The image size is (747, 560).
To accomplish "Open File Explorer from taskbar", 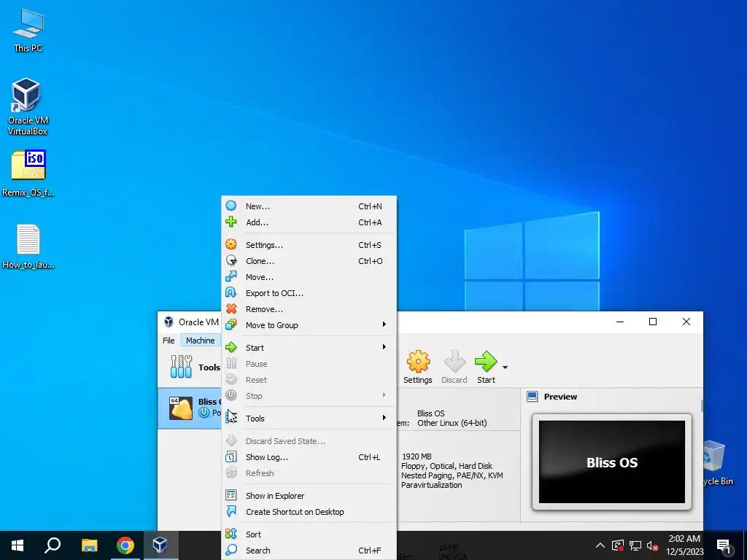I will [89, 545].
